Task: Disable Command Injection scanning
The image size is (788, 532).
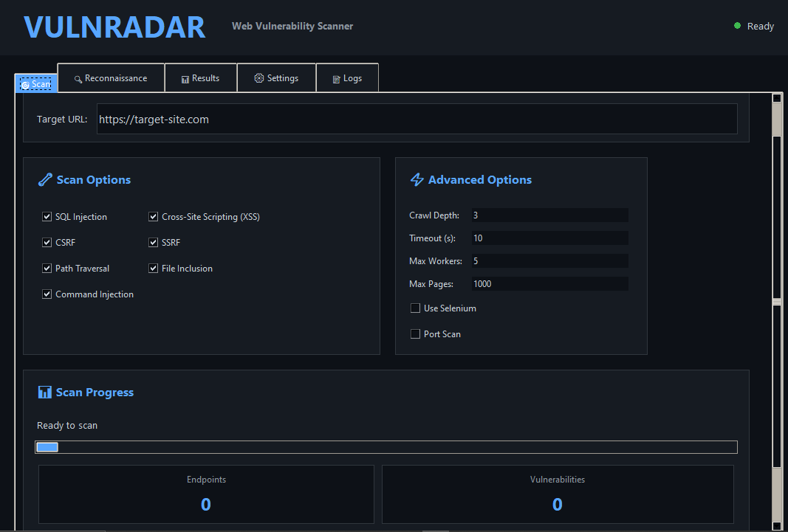Action: point(47,294)
